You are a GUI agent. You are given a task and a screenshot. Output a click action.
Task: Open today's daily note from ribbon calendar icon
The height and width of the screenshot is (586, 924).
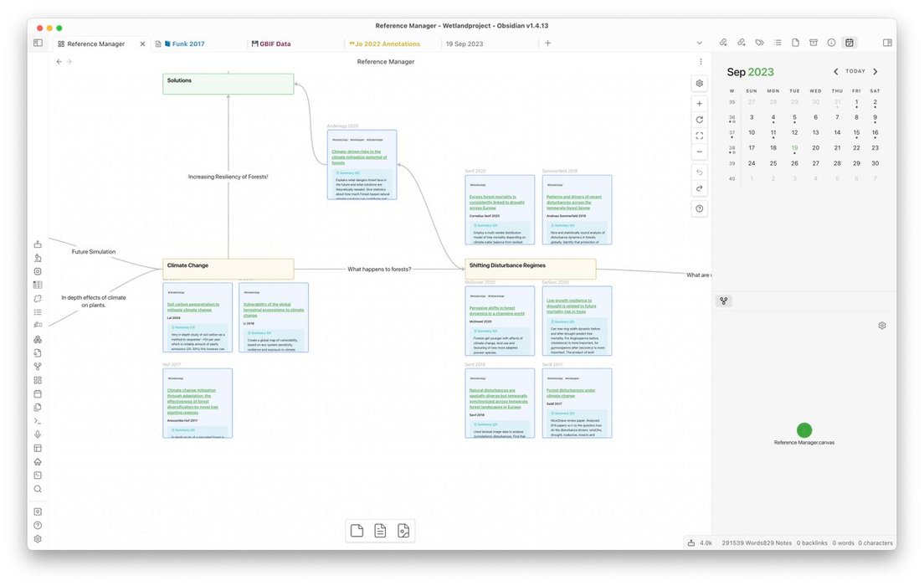pyautogui.click(x=38, y=393)
